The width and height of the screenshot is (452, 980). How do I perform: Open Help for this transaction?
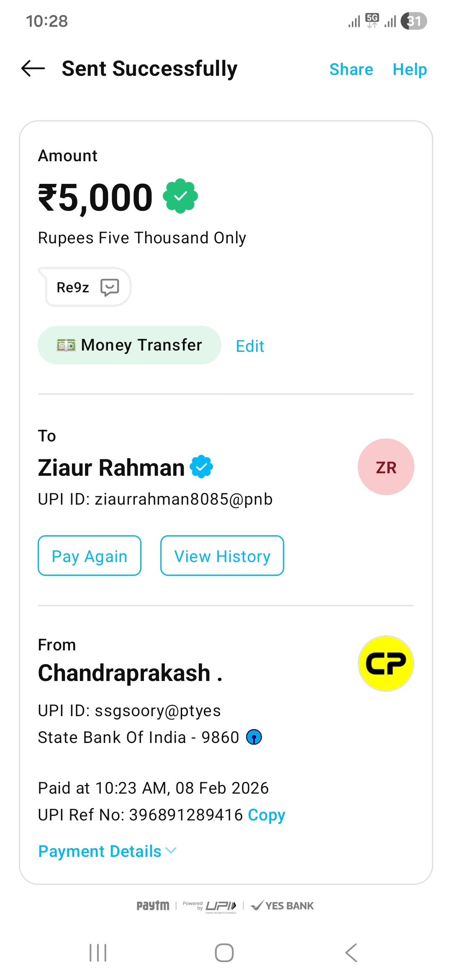point(410,70)
